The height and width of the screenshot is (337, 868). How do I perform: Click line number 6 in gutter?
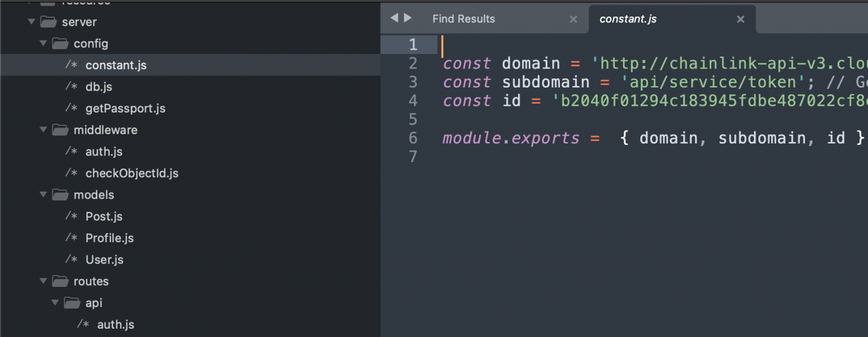point(413,138)
